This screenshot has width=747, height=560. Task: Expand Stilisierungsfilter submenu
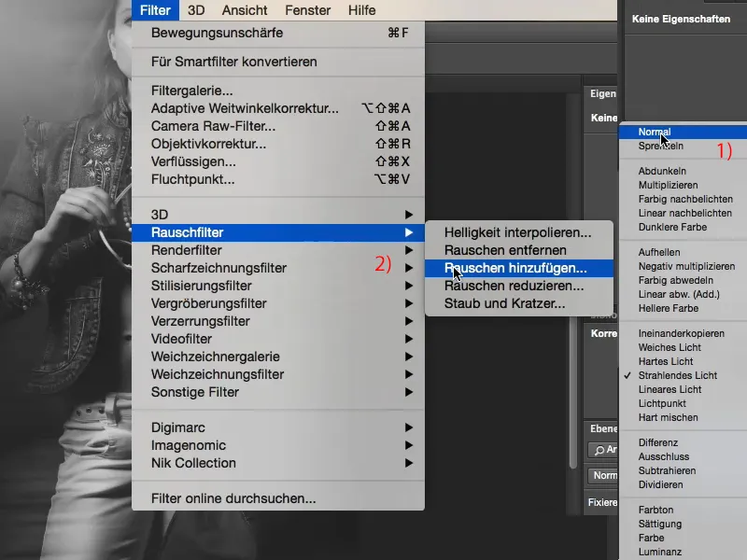(278, 286)
